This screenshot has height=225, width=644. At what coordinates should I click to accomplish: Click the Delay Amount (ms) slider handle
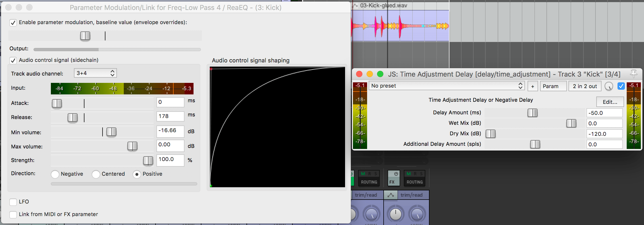tap(532, 113)
